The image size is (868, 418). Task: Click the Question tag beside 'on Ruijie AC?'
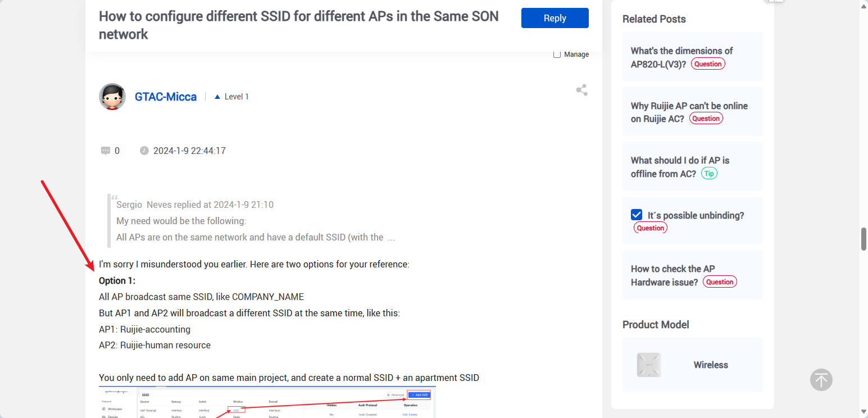[706, 119]
